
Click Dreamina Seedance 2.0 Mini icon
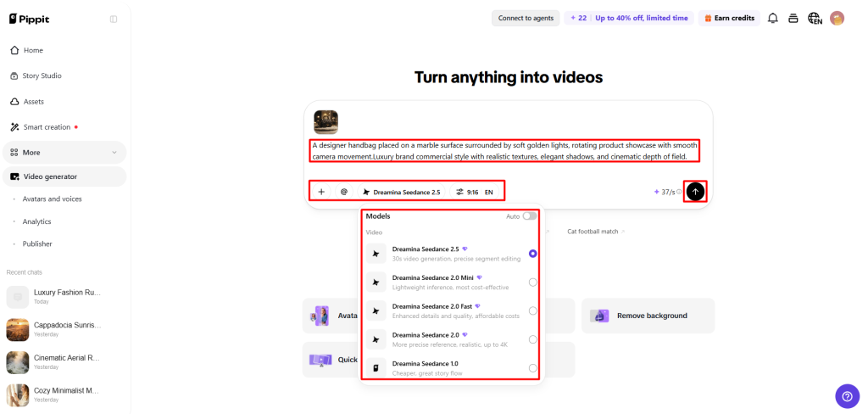click(376, 283)
